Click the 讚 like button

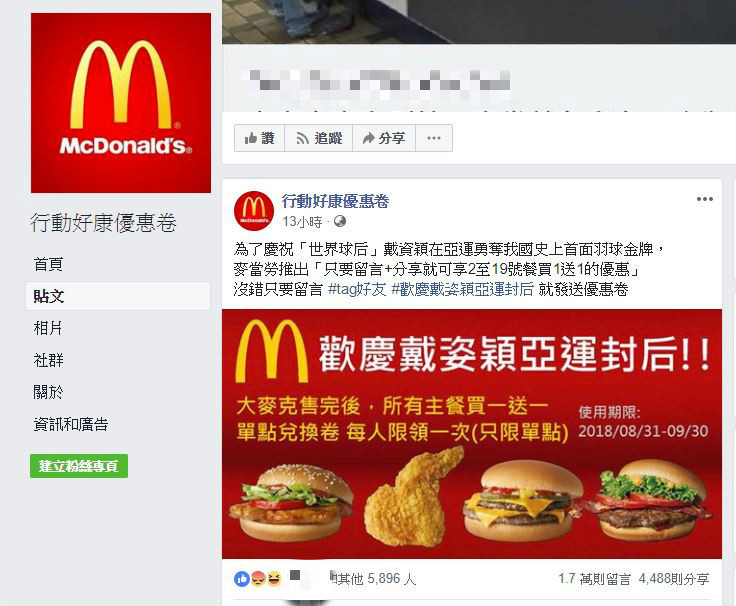click(x=260, y=138)
